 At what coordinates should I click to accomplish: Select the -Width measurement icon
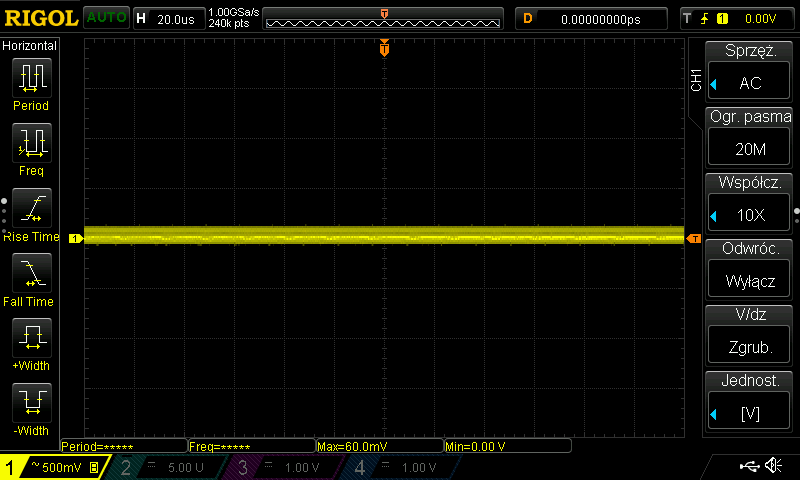pyautogui.click(x=32, y=402)
